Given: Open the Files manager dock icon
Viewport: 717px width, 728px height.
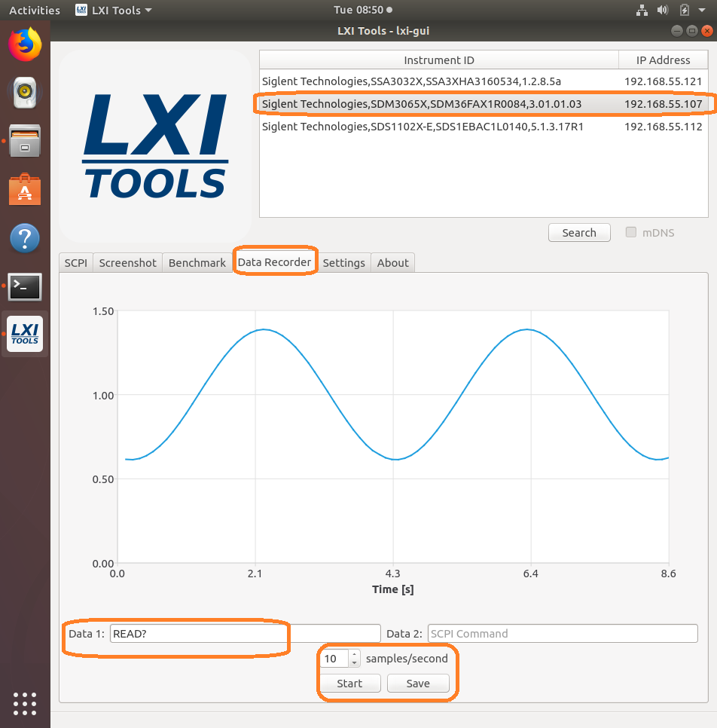Looking at the screenshot, I should [25, 141].
